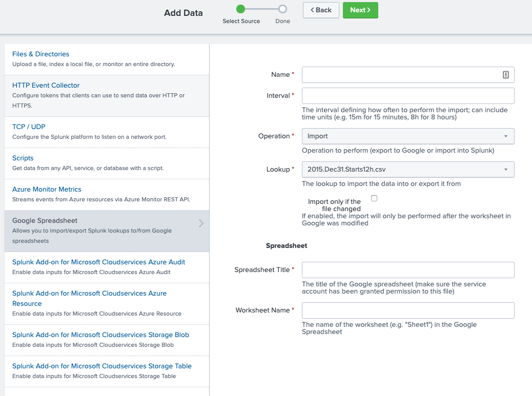Open the Lookup dropdown with 2015.Dec31.Starts12h.csv
This screenshot has height=396, width=532.
pos(408,170)
